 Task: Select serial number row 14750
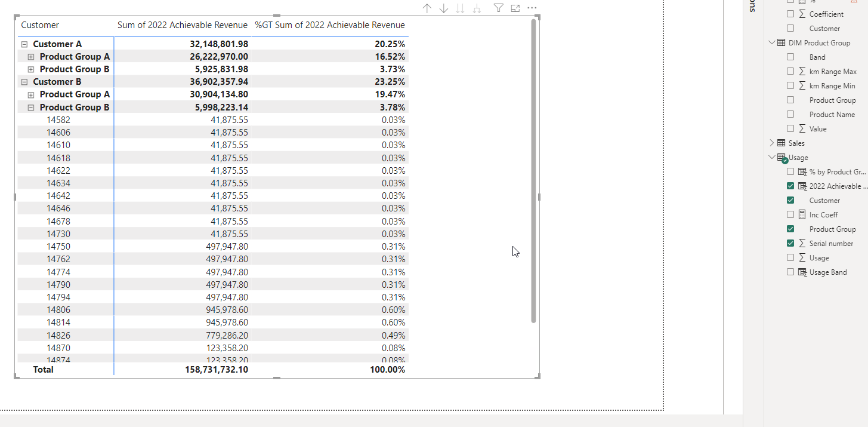[x=58, y=247]
